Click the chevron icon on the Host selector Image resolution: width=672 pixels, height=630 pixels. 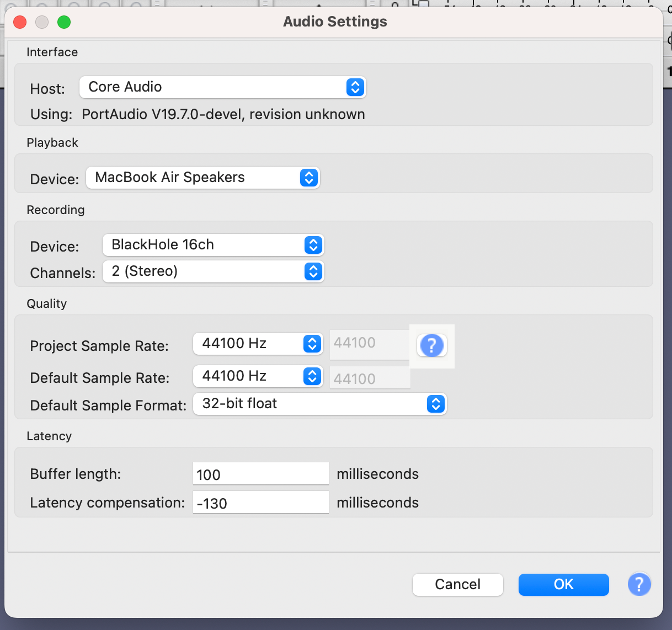[x=355, y=87]
